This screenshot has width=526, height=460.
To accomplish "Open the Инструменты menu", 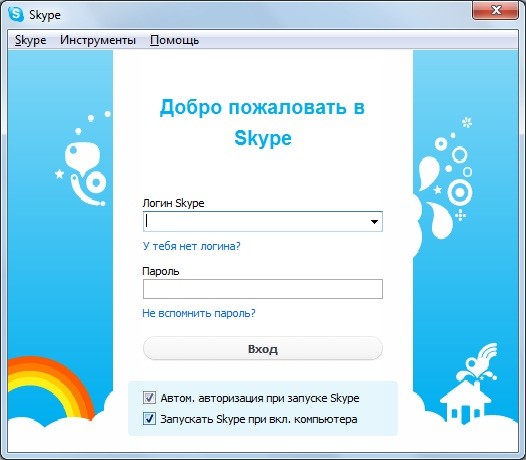I will coord(98,40).
